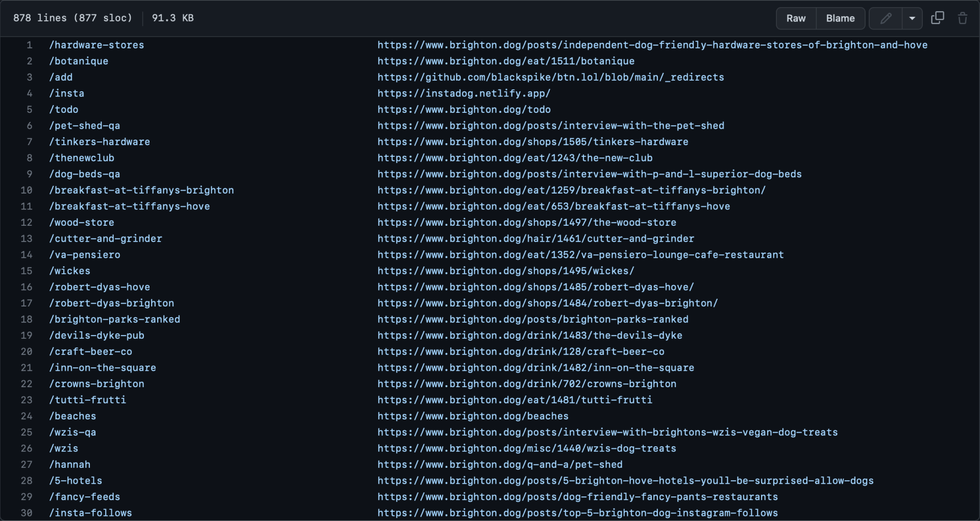Click the /inn-on-the-square path
The height and width of the screenshot is (521, 980).
point(103,368)
